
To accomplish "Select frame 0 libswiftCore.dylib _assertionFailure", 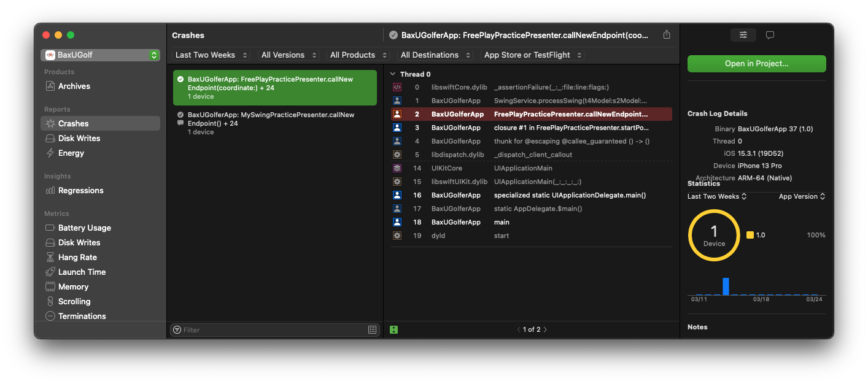I will point(532,87).
